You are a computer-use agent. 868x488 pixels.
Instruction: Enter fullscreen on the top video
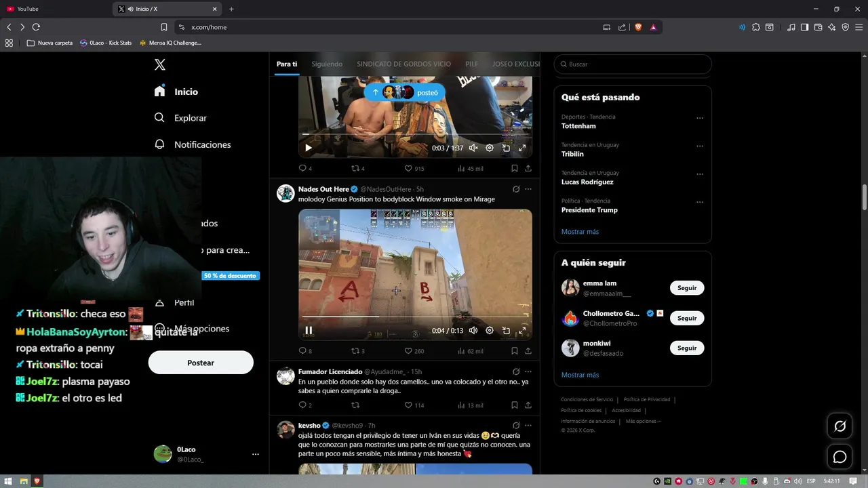(x=522, y=148)
